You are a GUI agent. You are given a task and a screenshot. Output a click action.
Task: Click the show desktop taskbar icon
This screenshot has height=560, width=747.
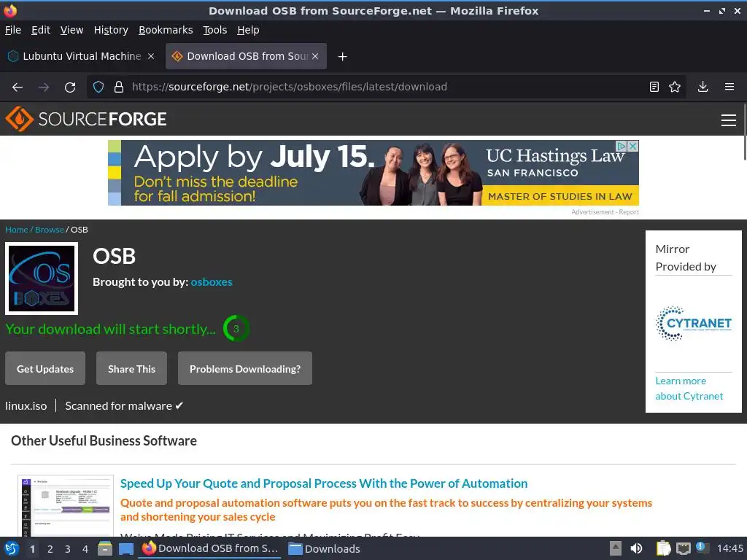click(125, 548)
